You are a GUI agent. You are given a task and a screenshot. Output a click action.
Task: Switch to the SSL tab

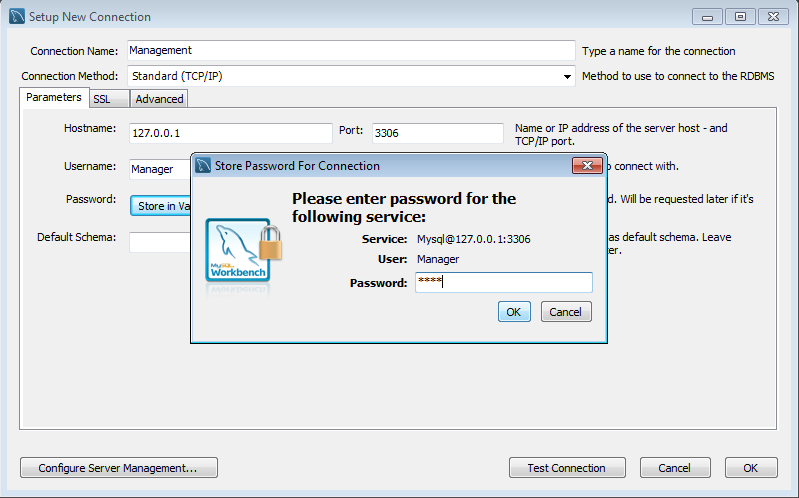click(109, 99)
